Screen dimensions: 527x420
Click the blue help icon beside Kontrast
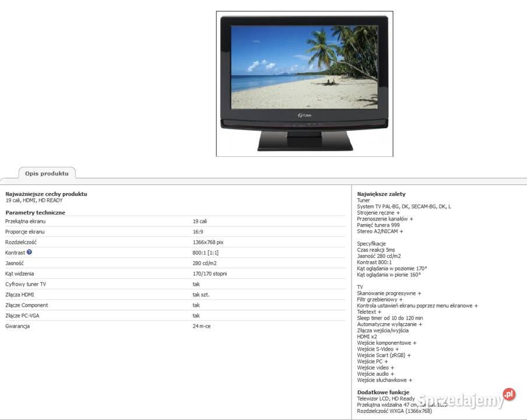click(x=29, y=253)
